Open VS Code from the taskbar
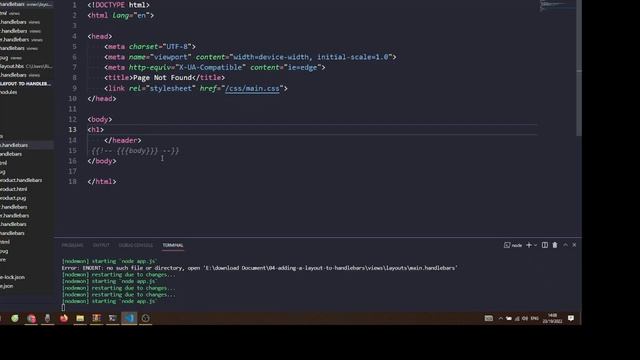The image size is (640, 360). [x=129, y=318]
